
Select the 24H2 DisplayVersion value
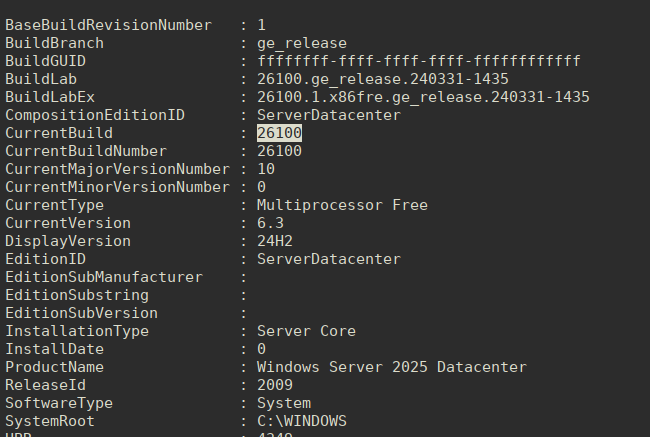coord(275,241)
